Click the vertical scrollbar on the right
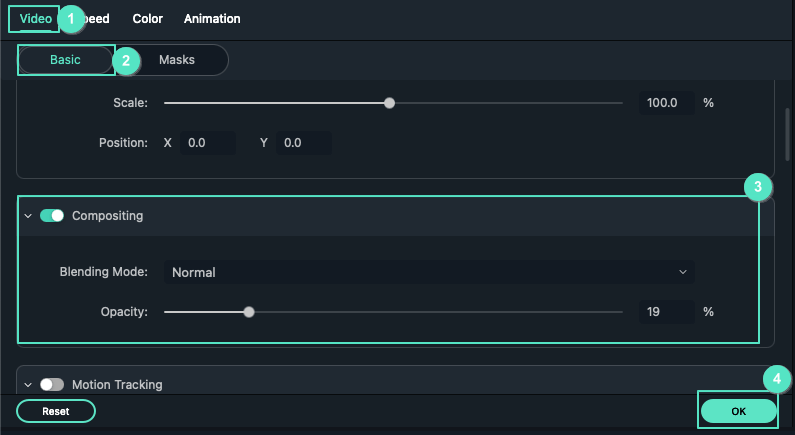795x435 pixels. point(788,133)
